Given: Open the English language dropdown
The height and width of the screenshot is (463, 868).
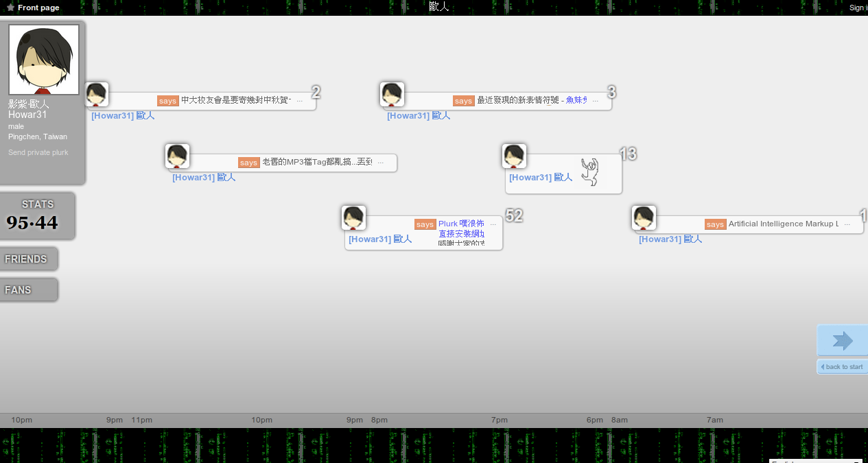Looking at the screenshot, I should (815, 461).
